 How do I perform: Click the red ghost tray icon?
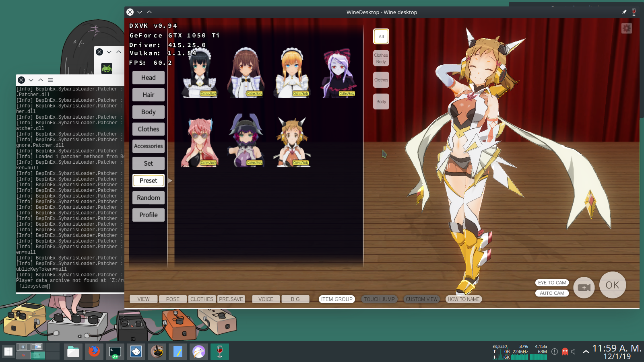pos(565,352)
